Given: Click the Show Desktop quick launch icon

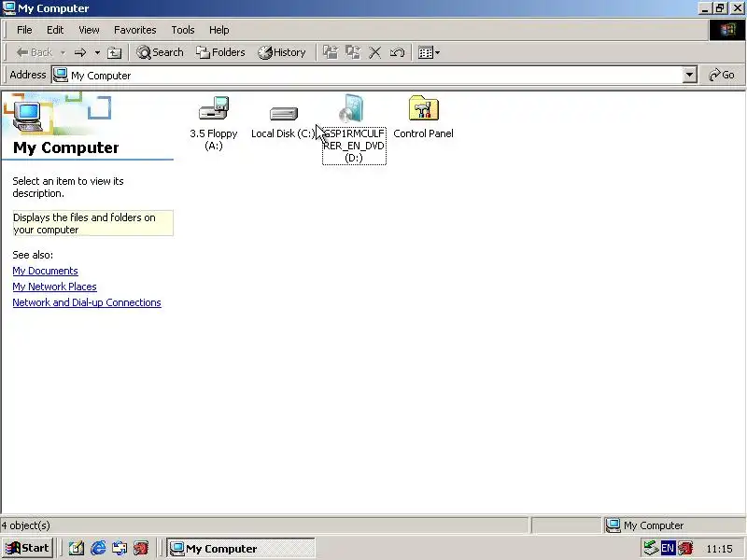Looking at the screenshot, I should pos(77,549).
